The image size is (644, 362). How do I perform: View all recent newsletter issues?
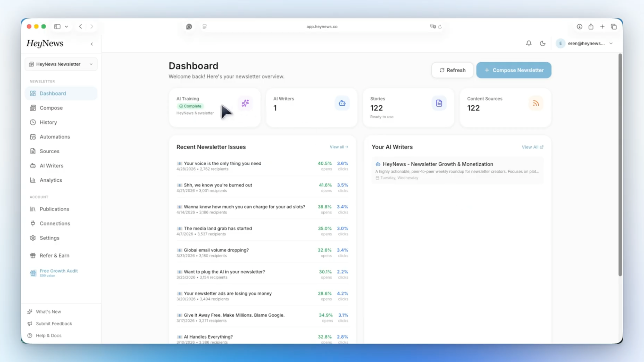tap(339, 147)
